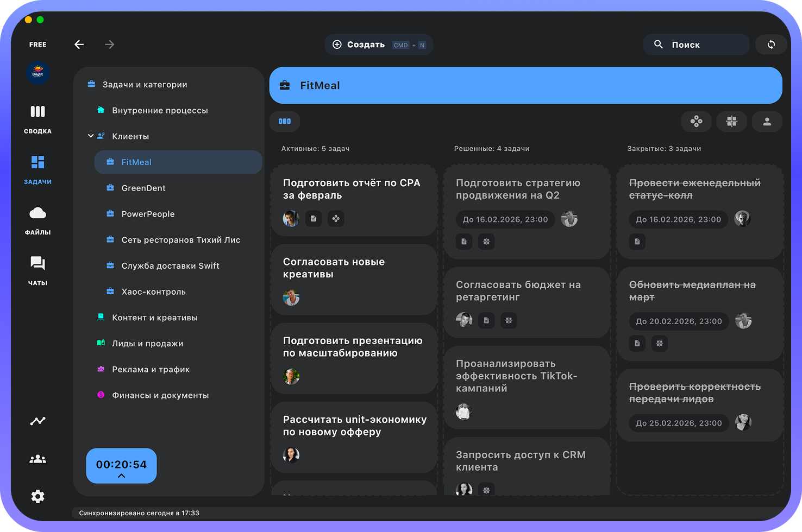This screenshot has height=532, width=802.
Task: Click grid icon on медиаплан task
Action: (660, 343)
